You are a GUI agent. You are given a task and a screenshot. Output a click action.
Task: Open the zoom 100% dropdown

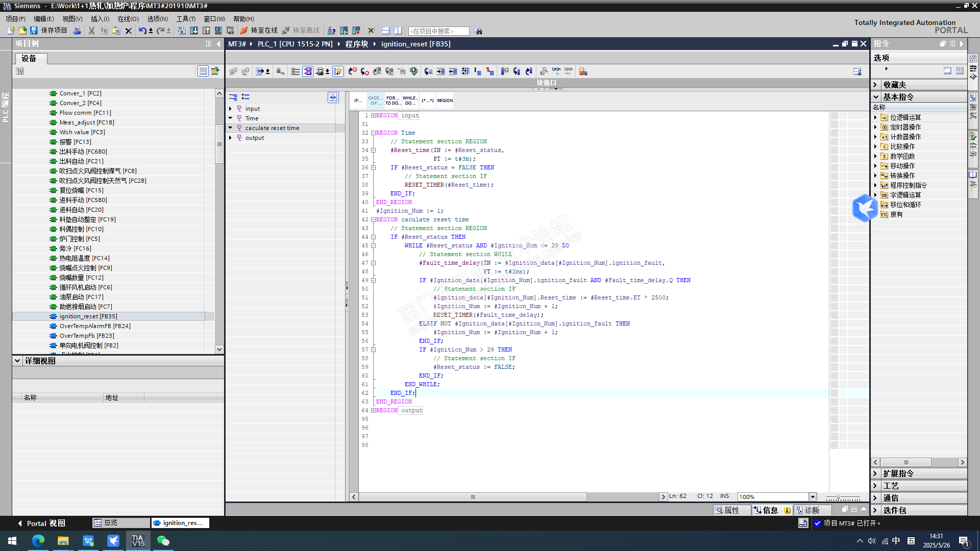(x=813, y=497)
